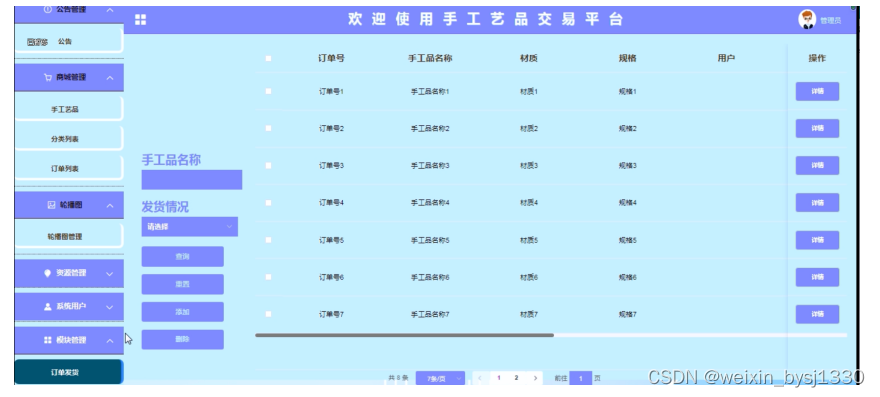Screen dimensions: 880x397
Task: Focus the 前往 page number input
Action: [x=580, y=378]
